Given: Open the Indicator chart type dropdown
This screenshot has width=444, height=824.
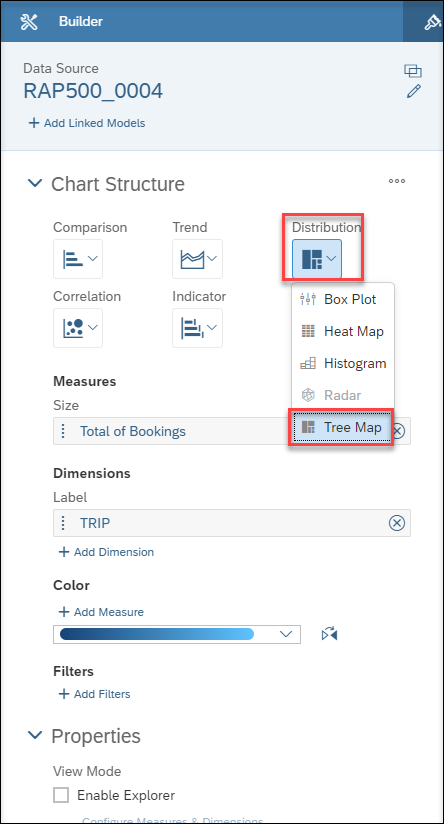Looking at the screenshot, I should coord(198,328).
